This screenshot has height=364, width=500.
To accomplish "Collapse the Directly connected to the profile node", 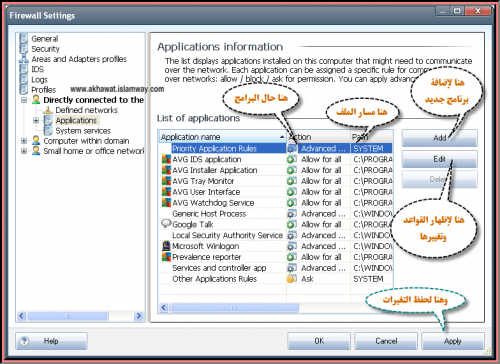I will tap(24, 100).
